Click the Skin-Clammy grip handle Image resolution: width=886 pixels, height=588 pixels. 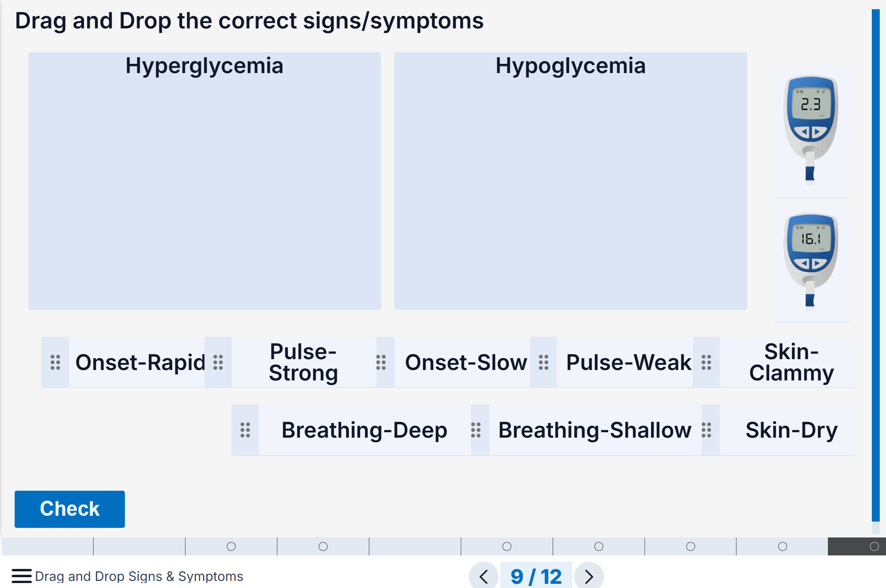(x=706, y=362)
